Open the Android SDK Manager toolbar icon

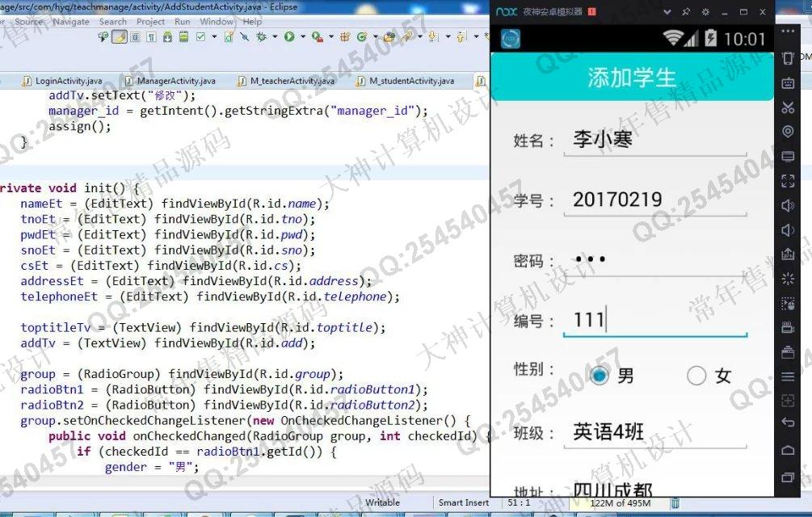coord(167,36)
